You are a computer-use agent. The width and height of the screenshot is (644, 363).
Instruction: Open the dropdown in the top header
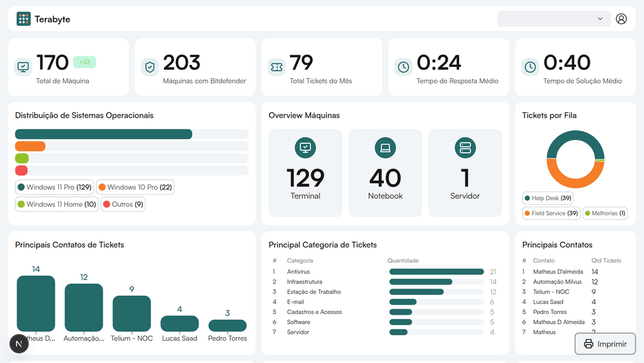[553, 19]
